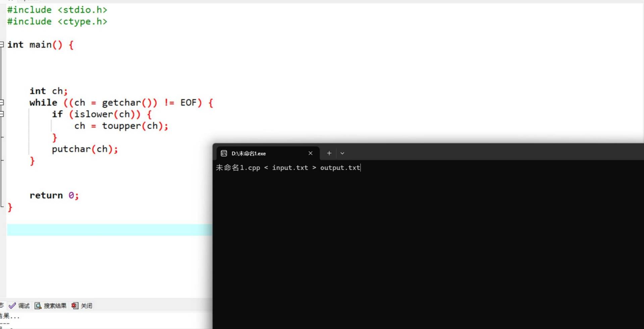Screen dimensions: 644x329
Task: Switch to the 搜索结果 tab
Action: click(x=51, y=306)
